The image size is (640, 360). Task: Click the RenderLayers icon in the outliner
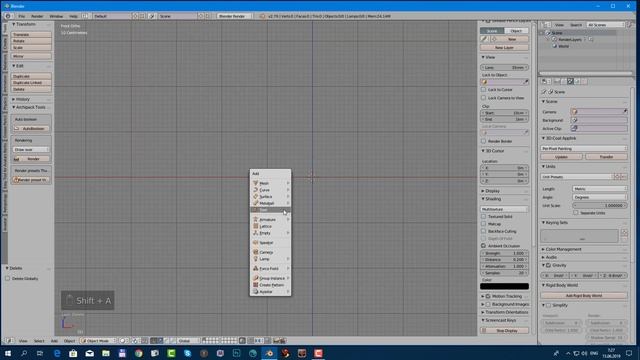tap(554, 40)
